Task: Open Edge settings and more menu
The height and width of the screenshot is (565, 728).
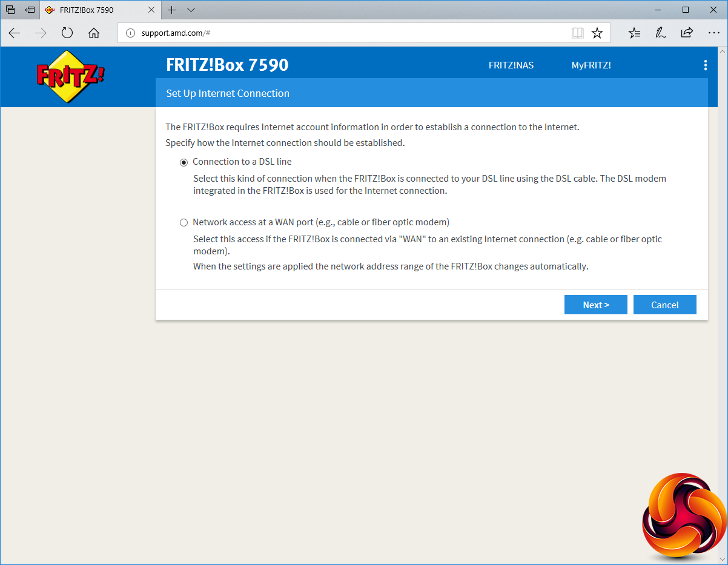Action: [x=713, y=33]
